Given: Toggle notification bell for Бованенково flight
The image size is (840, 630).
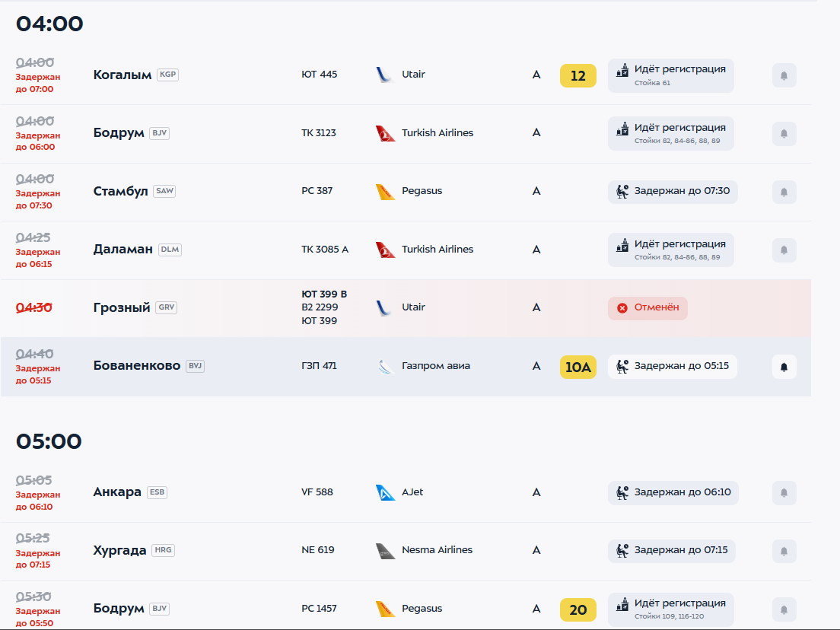Looking at the screenshot, I should pyautogui.click(x=784, y=367).
